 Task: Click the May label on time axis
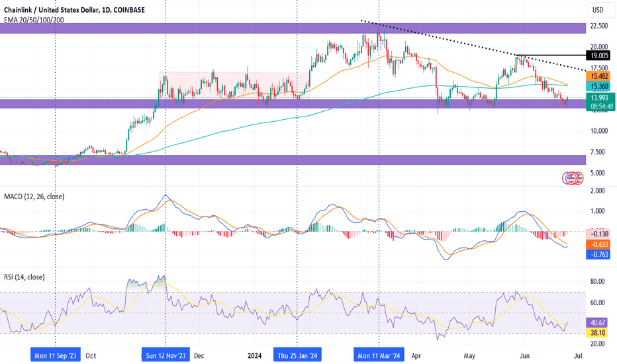click(x=469, y=356)
